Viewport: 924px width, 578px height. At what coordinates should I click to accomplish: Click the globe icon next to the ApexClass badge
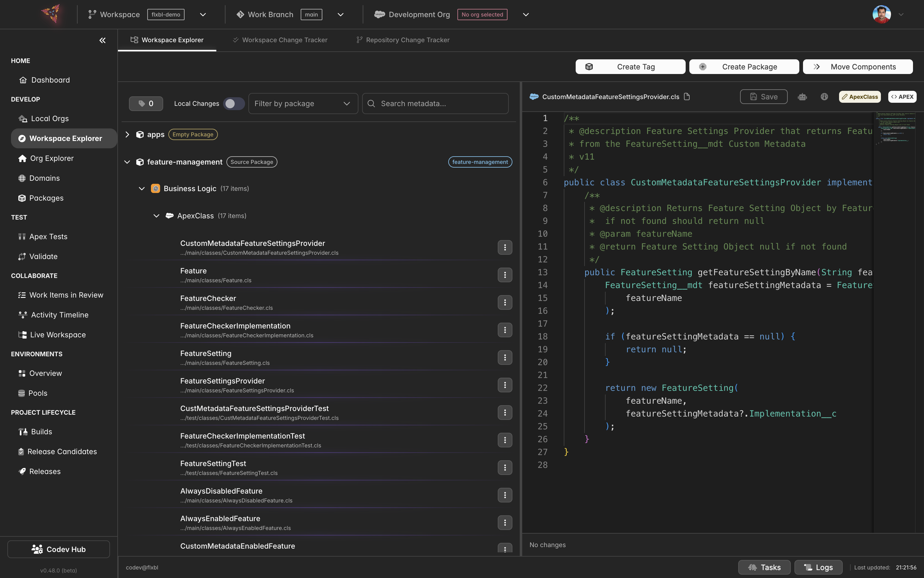click(x=824, y=97)
